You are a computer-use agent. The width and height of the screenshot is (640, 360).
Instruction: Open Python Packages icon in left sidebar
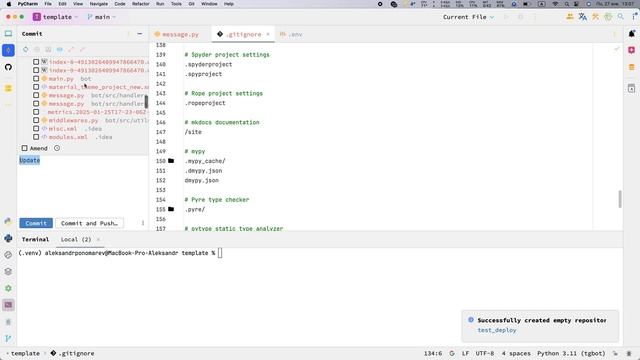pos(8,221)
